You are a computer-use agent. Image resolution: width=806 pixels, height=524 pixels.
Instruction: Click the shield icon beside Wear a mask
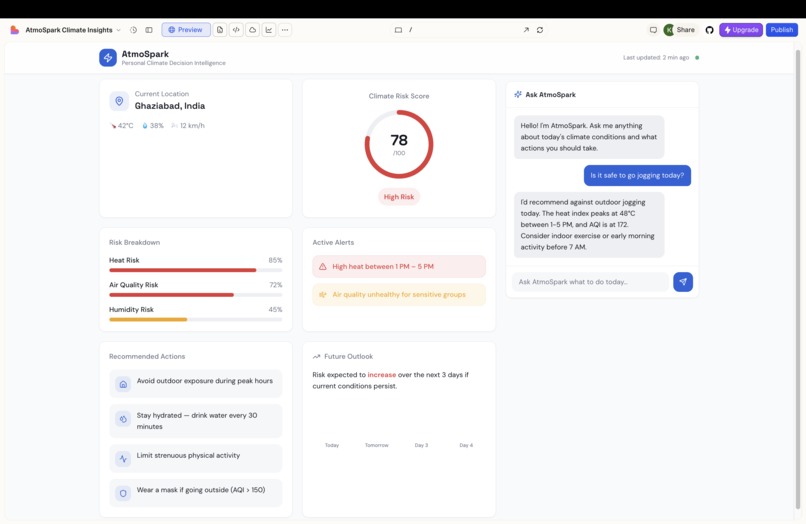point(123,493)
